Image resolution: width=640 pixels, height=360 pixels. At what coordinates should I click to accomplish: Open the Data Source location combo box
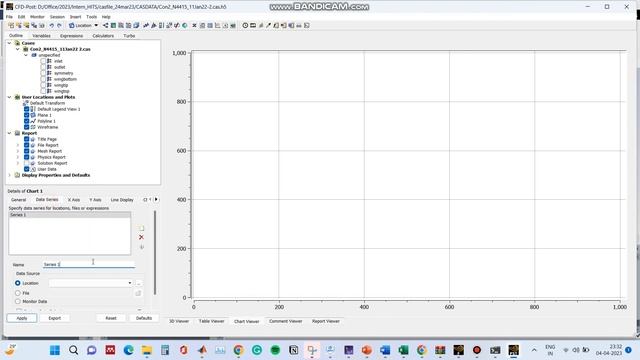pyautogui.click(x=91, y=283)
